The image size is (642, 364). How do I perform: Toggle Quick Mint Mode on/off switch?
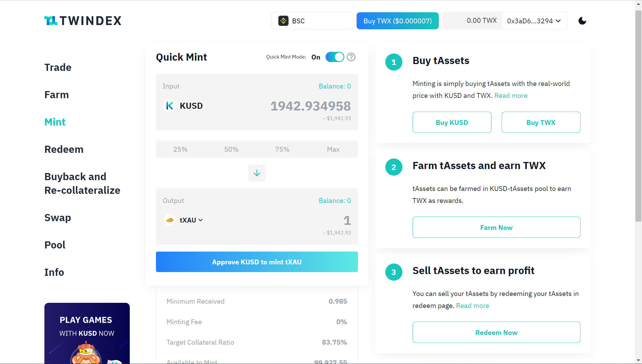334,57
